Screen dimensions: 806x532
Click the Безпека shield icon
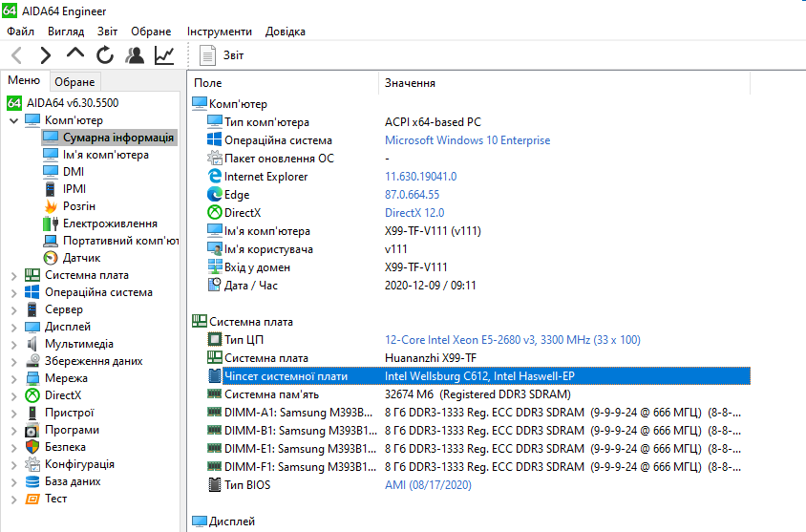click(x=32, y=447)
